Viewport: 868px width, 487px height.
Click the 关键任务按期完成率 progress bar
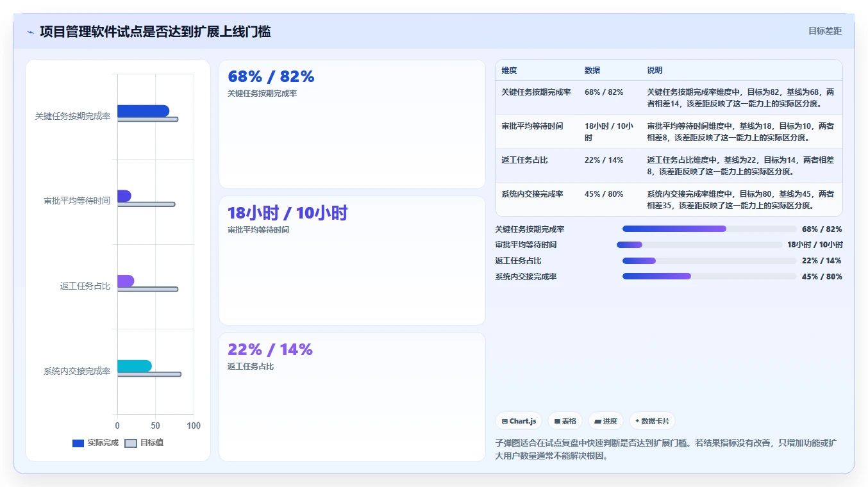709,229
